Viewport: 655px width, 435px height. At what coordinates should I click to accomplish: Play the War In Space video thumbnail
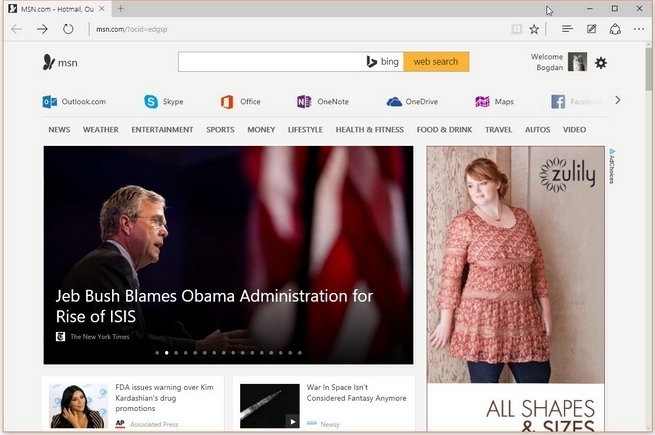(x=270, y=406)
